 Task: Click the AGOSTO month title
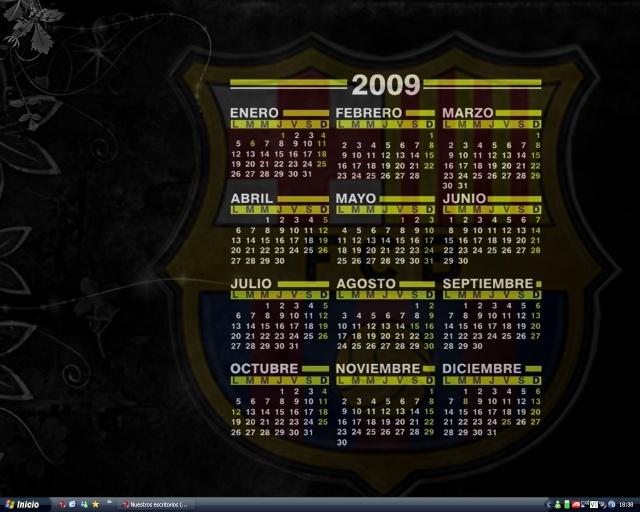point(366,284)
